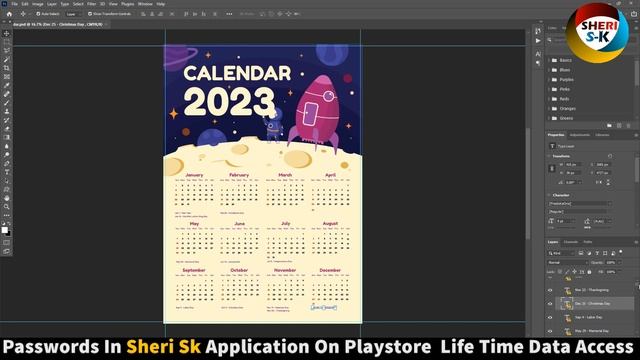Viewport: 640px width, 360px height.
Task: Open the Window menu
Action: point(145,4)
